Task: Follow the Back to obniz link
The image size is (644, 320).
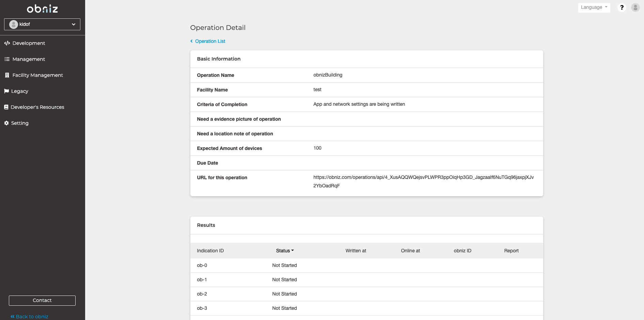Action: point(32,317)
